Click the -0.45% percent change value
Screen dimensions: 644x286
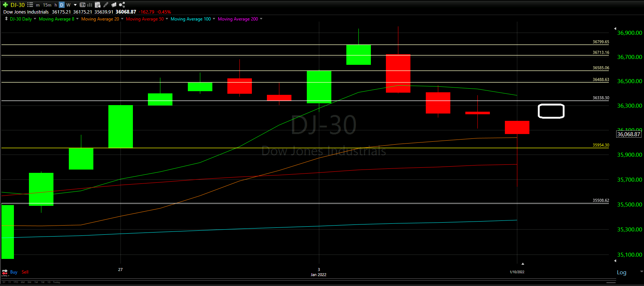point(164,12)
